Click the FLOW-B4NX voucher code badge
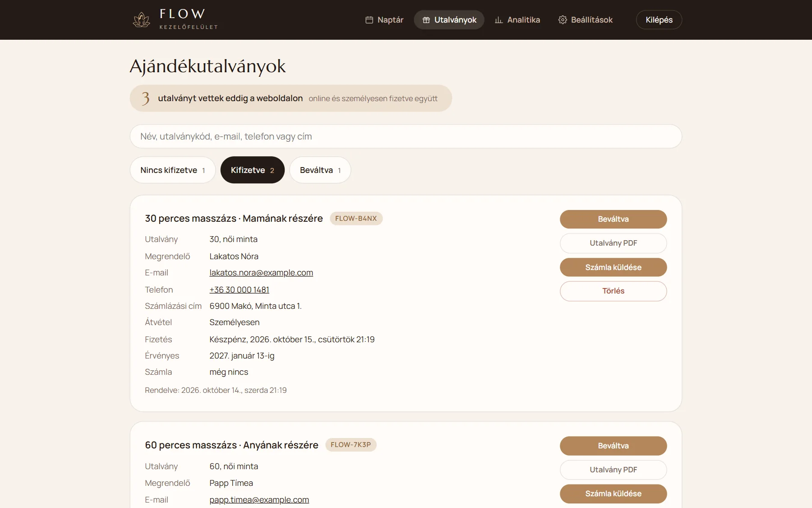The width and height of the screenshot is (812, 508). tap(356, 219)
